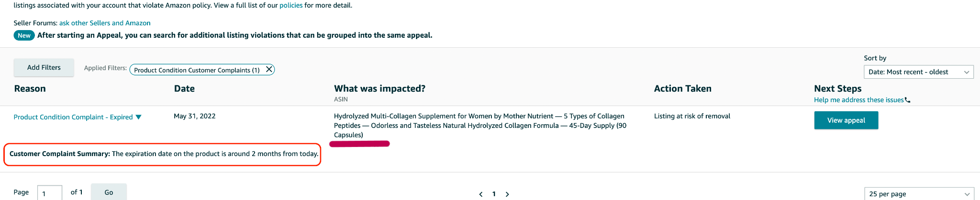Click the Add Filters button
Viewport: 980px width, 200px height.
[x=44, y=68]
